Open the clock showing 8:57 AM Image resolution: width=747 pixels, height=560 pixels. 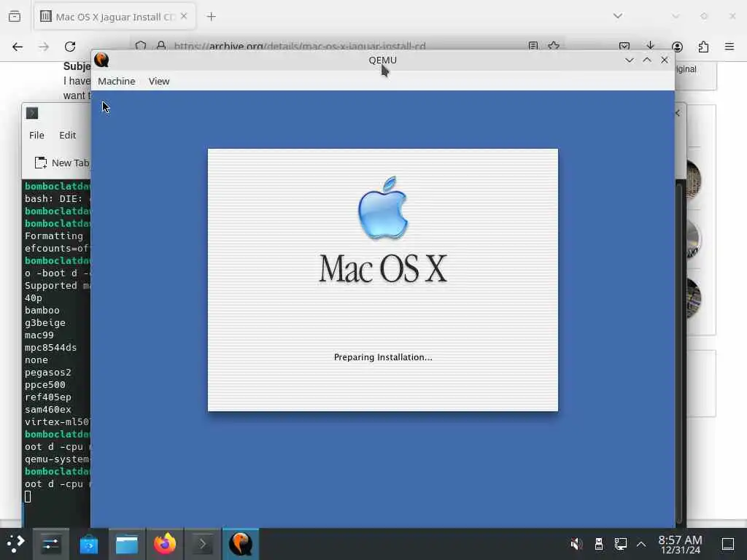point(681,544)
